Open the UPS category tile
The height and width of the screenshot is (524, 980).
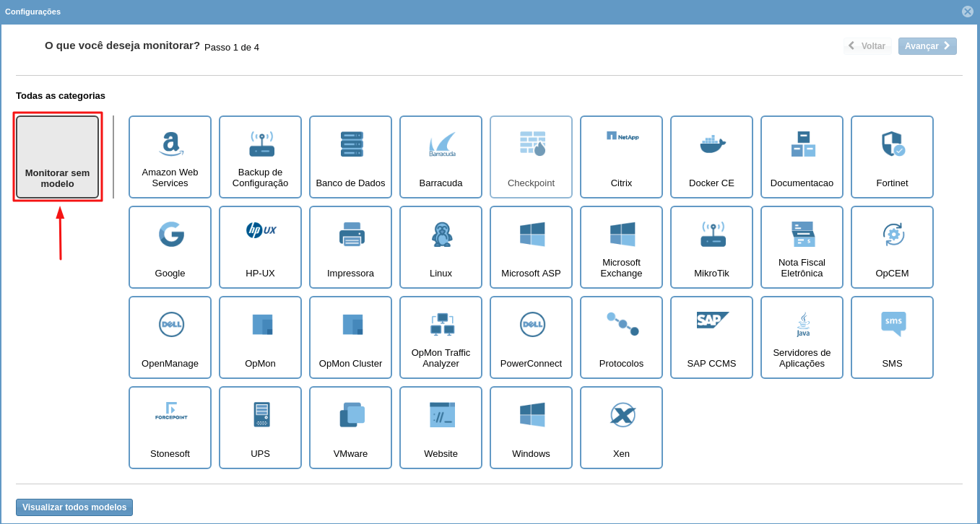pyautogui.click(x=260, y=427)
